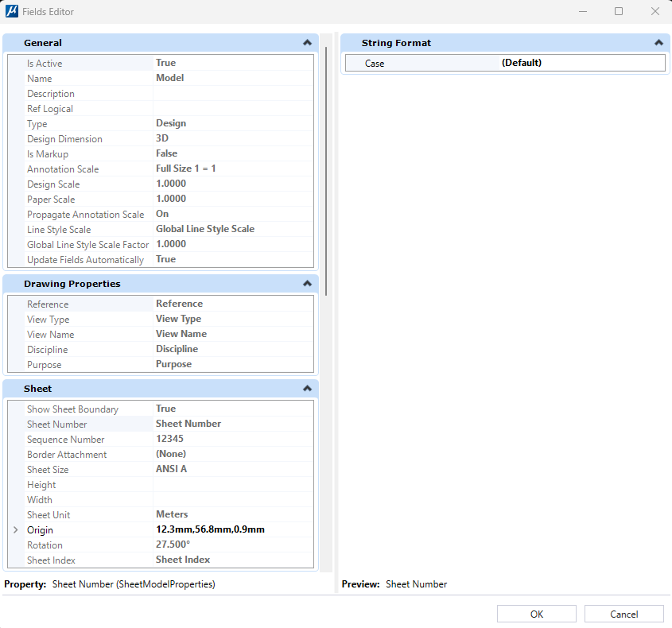Collapse the String Format section
Image resolution: width=672 pixels, height=628 pixels.
658,43
